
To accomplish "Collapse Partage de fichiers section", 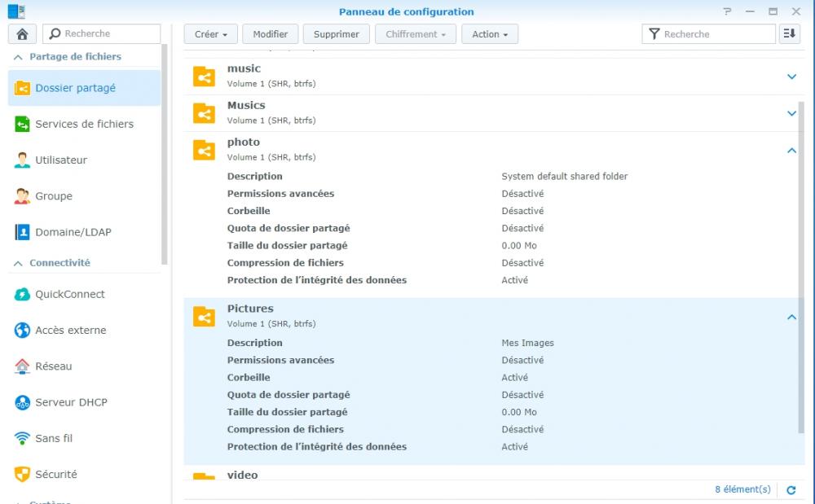I will tap(19, 57).
